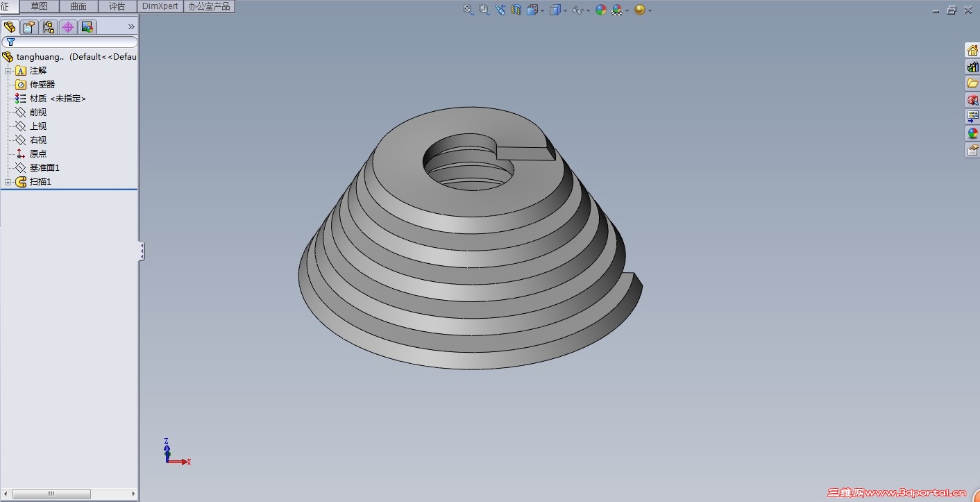Click the feature tree filter field

click(69, 42)
